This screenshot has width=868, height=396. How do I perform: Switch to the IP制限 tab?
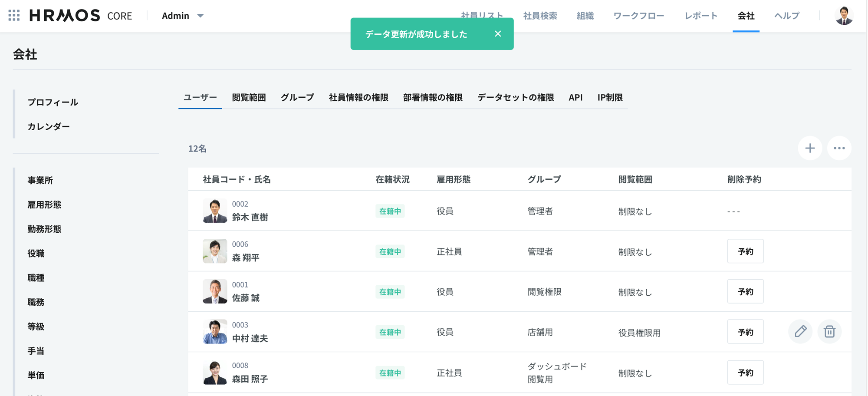[x=610, y=98]
